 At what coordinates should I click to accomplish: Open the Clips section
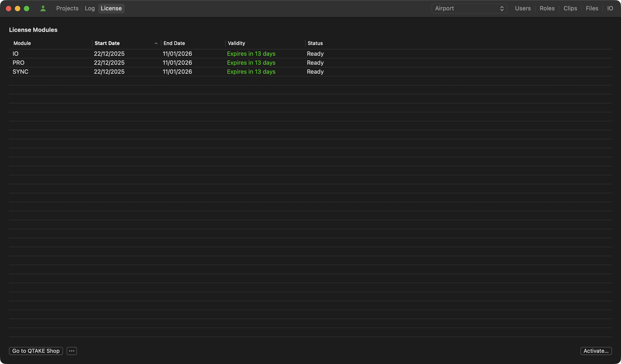570,8
